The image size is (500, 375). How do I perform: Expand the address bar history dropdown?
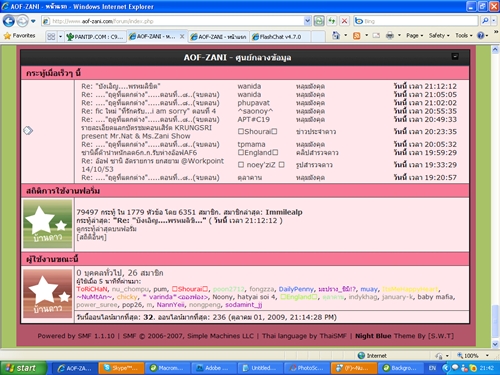click(307, 21)
